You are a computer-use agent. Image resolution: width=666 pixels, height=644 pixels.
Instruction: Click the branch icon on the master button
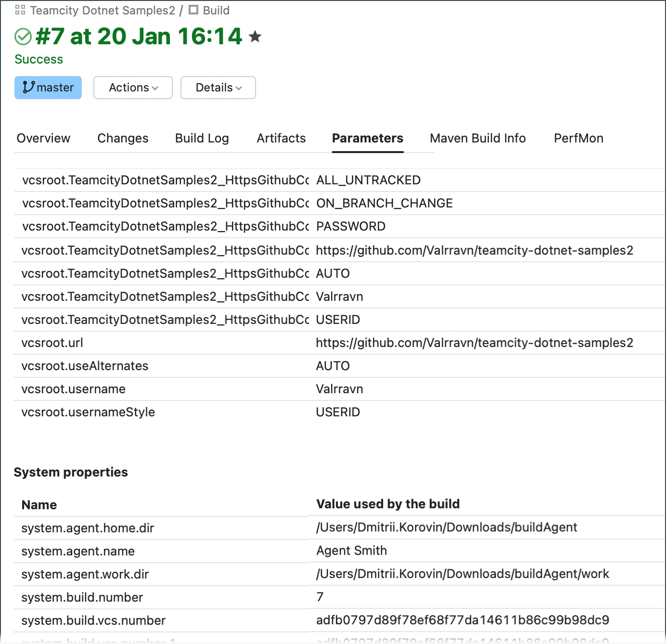tap(28, 88)
